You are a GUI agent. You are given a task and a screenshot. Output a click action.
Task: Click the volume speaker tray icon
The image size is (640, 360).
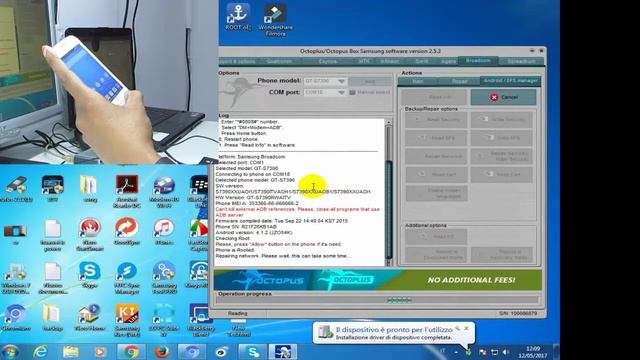click(x=506, y=352)
